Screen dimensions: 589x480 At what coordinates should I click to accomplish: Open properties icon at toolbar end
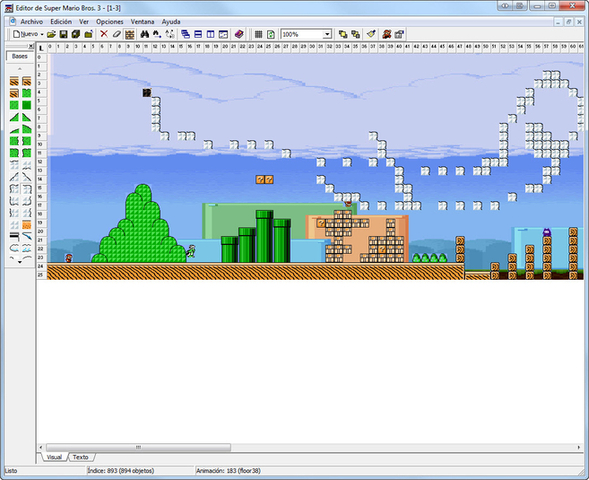click(399, 34)
